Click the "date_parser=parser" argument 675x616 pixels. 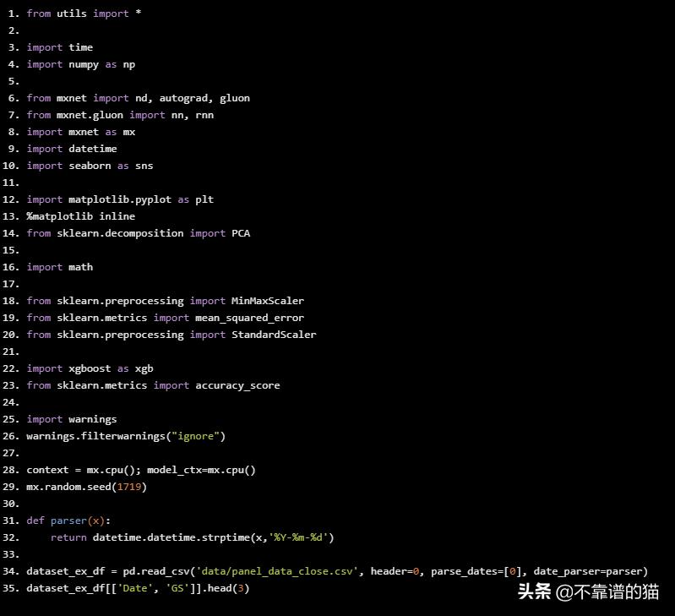click(588, 572)
